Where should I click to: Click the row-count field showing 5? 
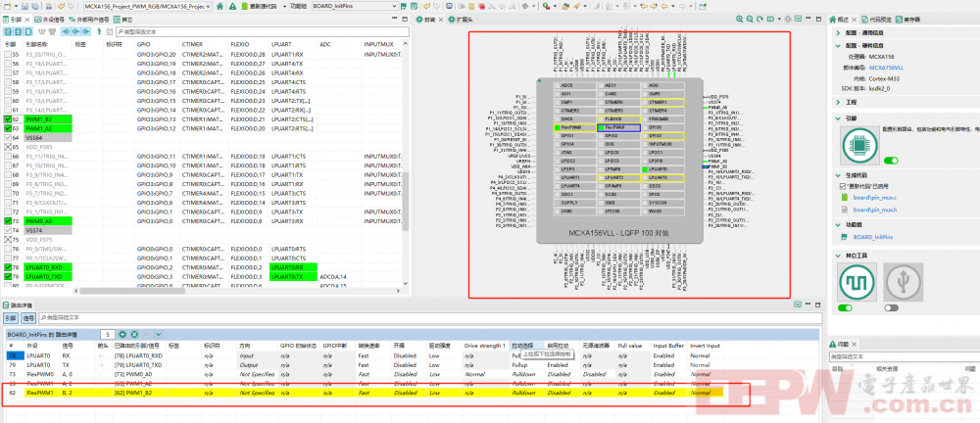click(x=108, y=334)
